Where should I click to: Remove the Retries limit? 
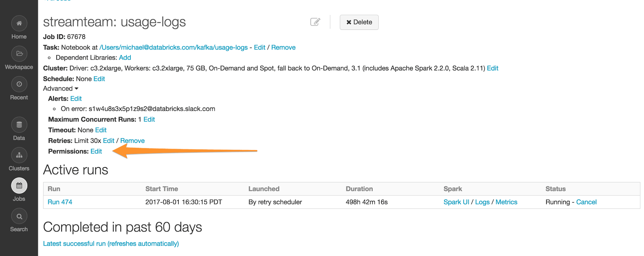(x=132, y=141)
